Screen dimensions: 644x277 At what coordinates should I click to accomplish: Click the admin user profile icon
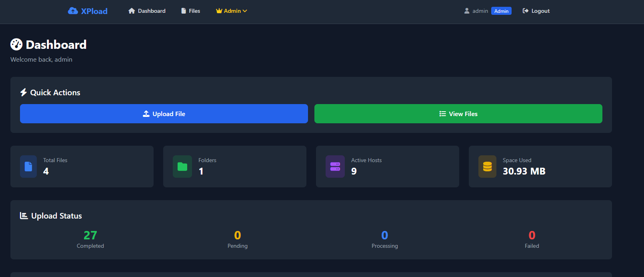[467, 11]
